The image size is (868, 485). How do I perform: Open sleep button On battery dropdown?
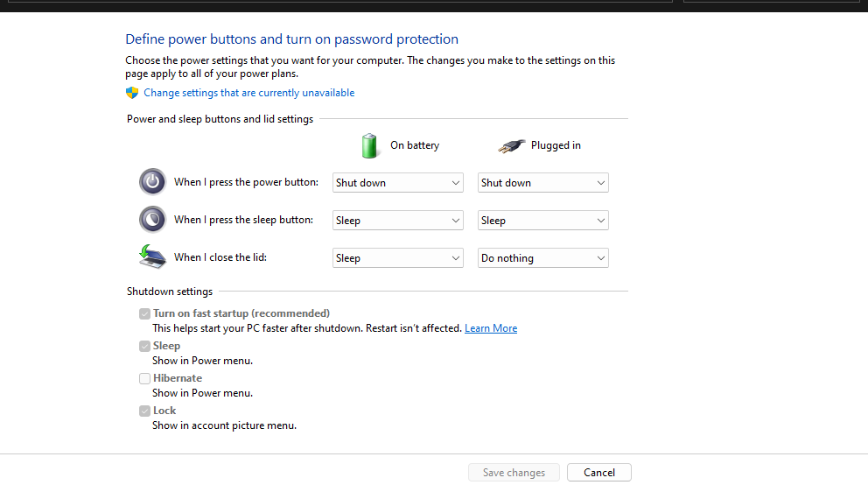pos(398,221)
